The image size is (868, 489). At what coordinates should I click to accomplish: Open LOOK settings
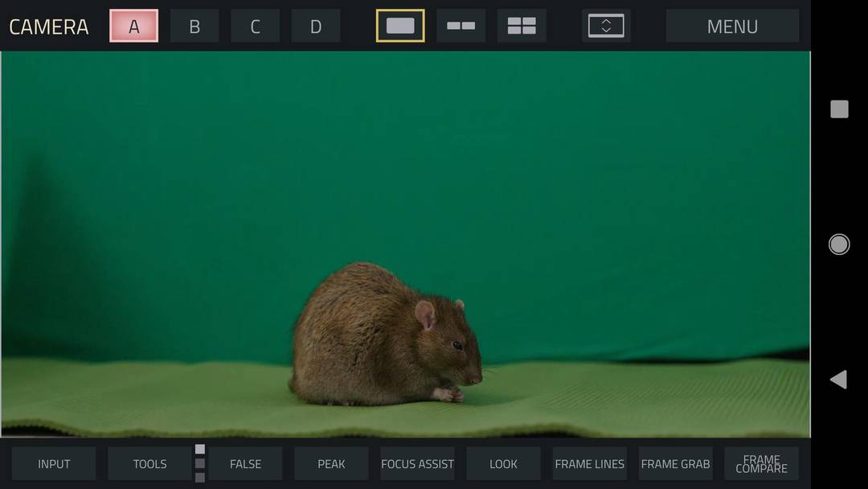[503, 463]
